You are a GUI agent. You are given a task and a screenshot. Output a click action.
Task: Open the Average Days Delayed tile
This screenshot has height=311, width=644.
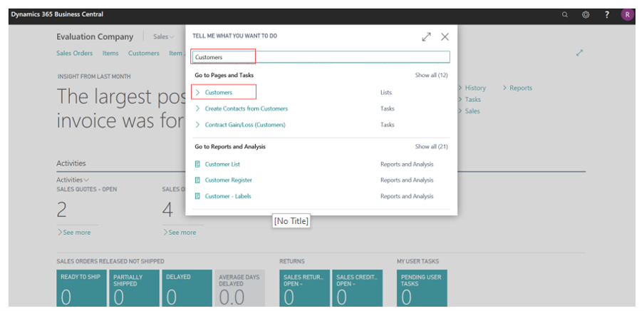[x=240, y=288]
